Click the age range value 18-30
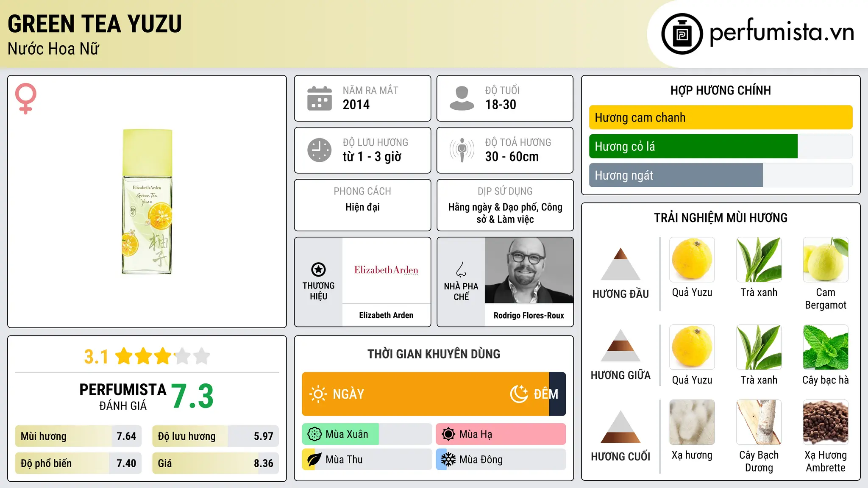This screenshot has height=488, width=868. pyautogui.click(x=501, y=105)
